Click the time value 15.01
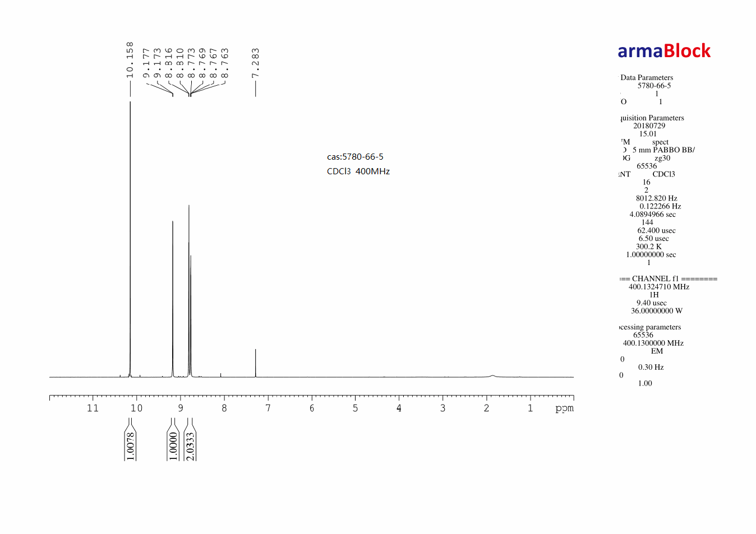This screenshot has width=756, height=534. 648,134
